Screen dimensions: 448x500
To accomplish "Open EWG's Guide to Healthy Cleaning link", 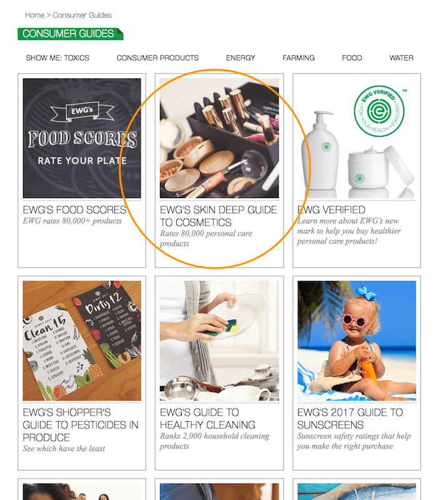I will click(x=207, y=418).
